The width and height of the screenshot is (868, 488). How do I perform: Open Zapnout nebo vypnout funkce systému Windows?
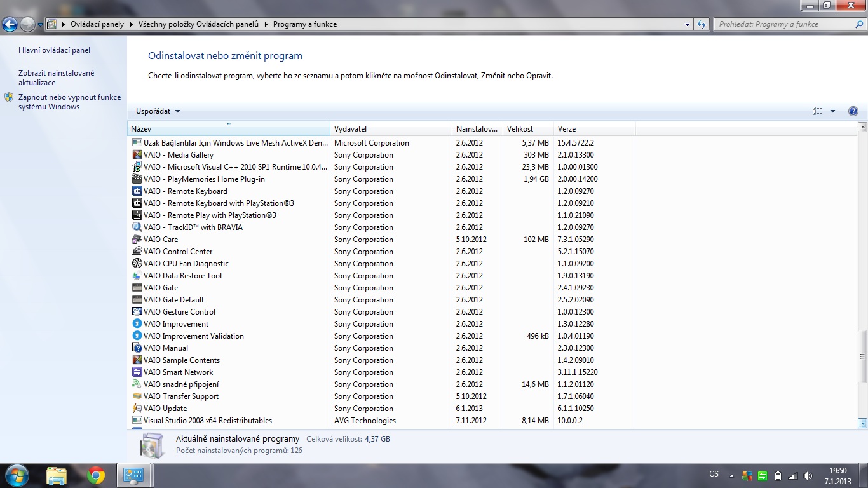pos(69,102)
